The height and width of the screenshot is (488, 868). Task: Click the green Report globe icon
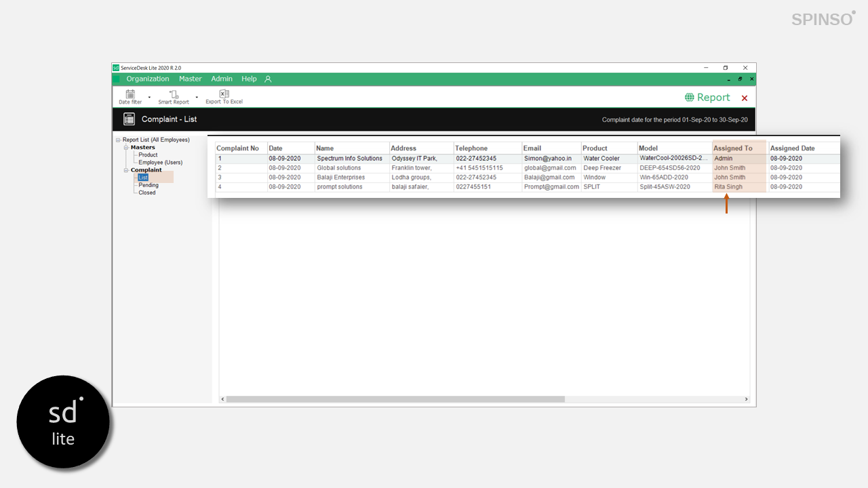tap(690, 98)
